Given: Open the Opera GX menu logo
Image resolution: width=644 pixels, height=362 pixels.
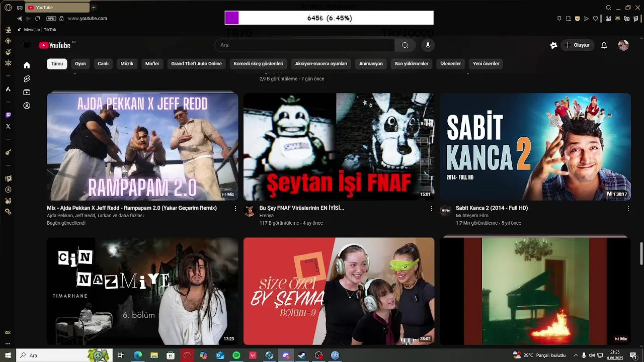Looking at the screenshot, I should (x=8, y=8).
